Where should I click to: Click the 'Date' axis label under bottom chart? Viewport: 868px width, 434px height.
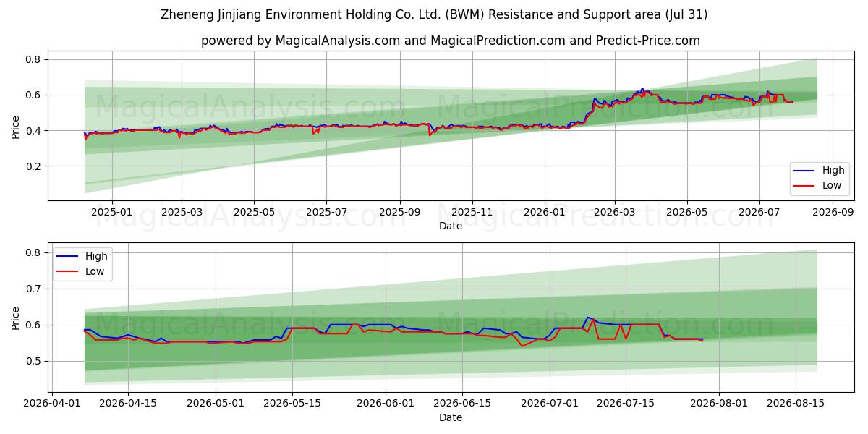(450, 417)
